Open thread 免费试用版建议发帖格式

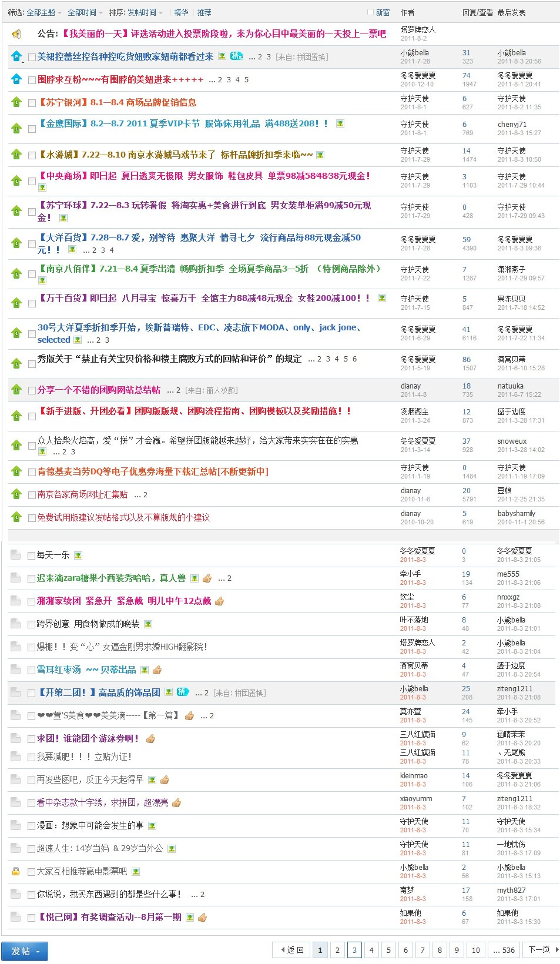(x=123, y=518)
